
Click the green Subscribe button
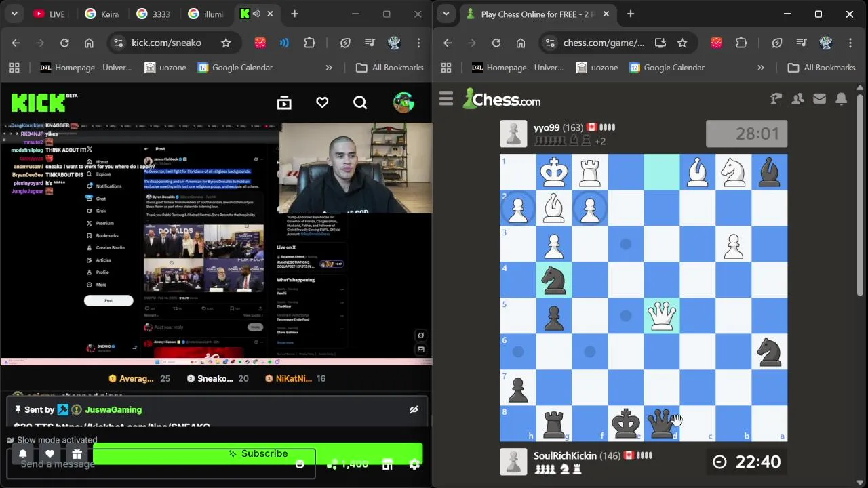point(258,454)
